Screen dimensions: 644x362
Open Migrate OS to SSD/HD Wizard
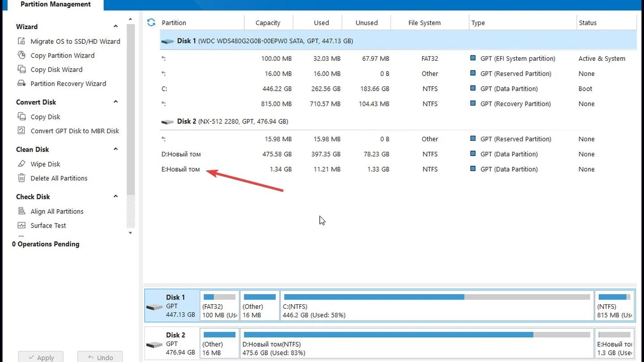[75, 41]
